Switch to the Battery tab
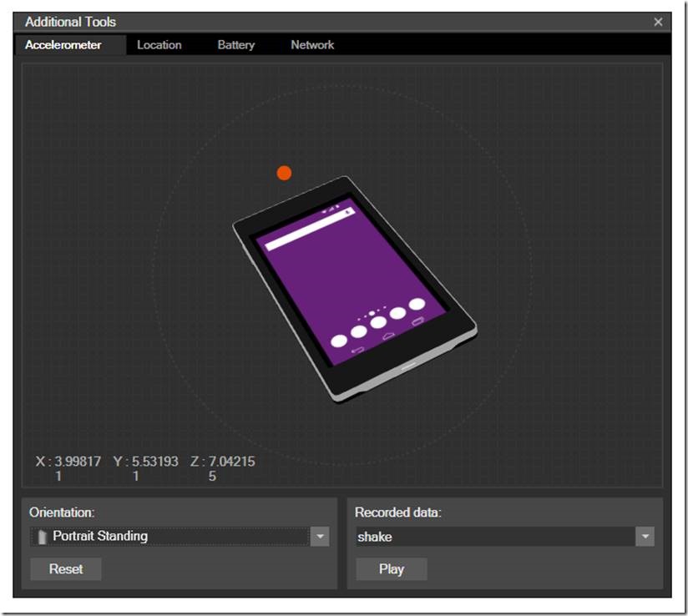The height and width of the screenshot is (616, 688). pyautogui.click(x=235, y=45)
